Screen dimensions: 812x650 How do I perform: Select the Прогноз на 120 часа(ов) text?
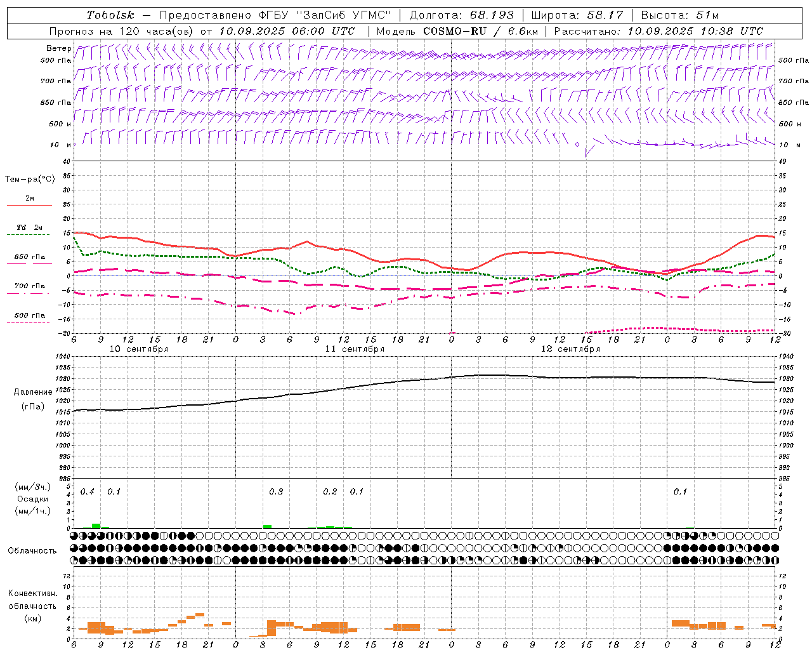click(122, 31)
